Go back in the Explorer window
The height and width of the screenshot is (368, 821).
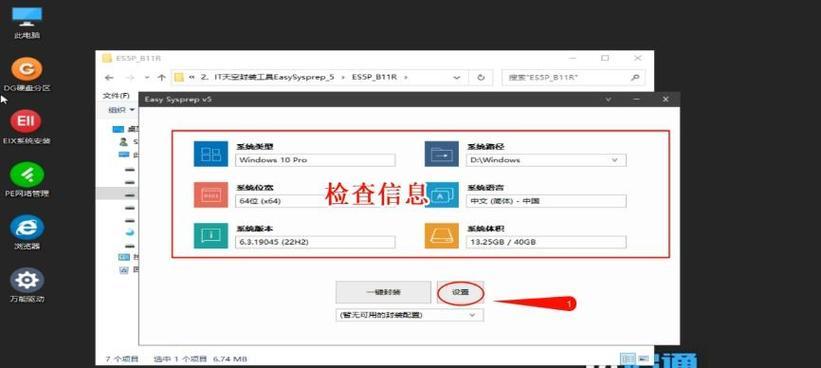[109, 77]
